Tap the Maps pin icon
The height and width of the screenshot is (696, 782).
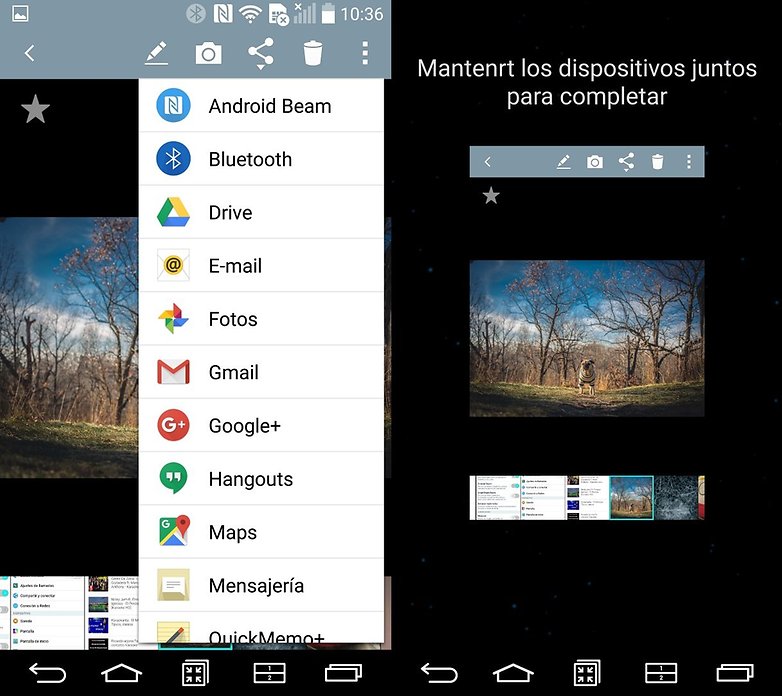pyautogui.click(x=174, y=530)
